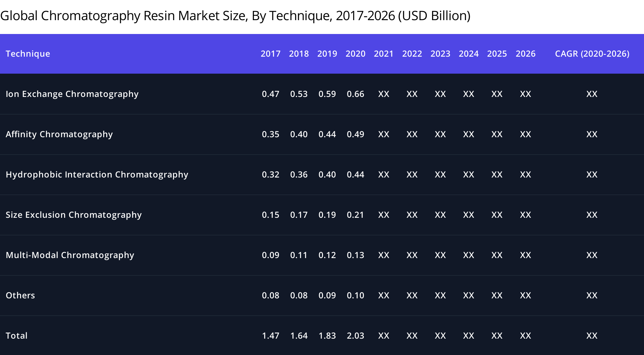Screen dimensions: 644x355
Task: Select the 2024 column header
Action: (x=469, y=54)
